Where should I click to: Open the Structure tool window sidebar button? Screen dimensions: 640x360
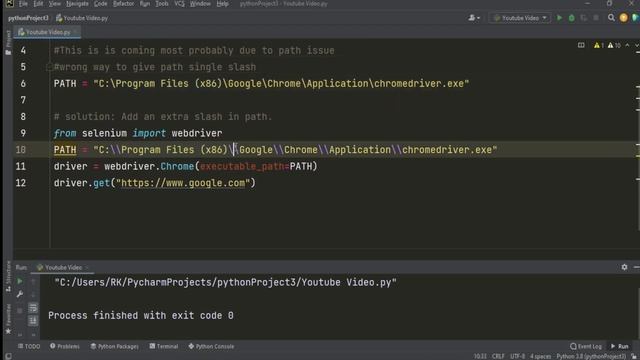click(8, 277)
